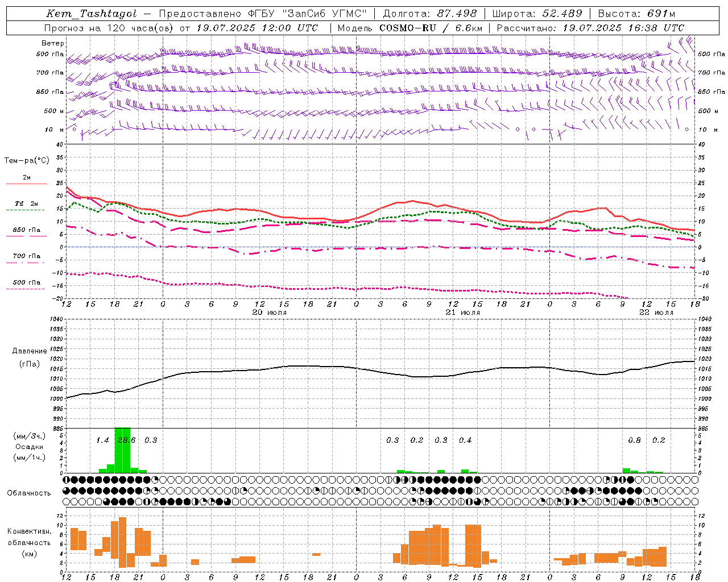Click the Осадки panel label
The height and width of the screenshot is (582, 728).
point(29,447)
